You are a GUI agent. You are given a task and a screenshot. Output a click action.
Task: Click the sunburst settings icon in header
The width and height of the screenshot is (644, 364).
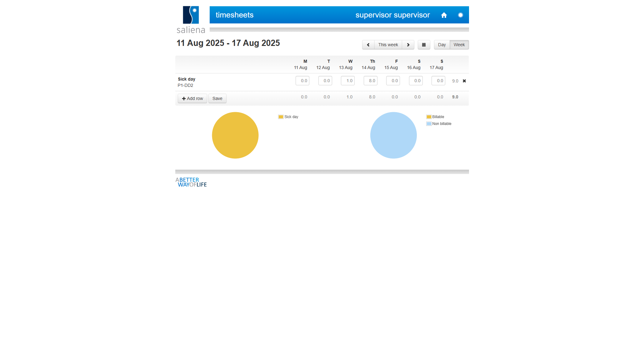[x=460, y=15]
